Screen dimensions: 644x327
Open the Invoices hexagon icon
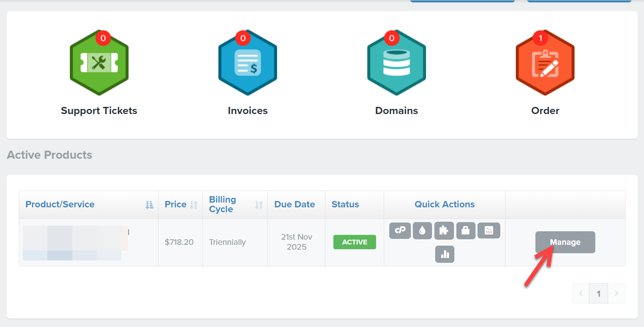tap(248, 63)
